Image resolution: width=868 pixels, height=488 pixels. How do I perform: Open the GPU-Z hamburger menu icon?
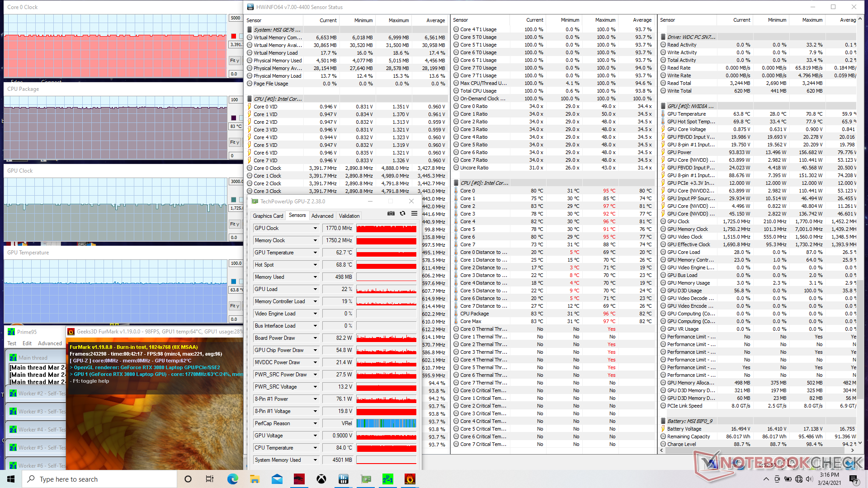414,214
